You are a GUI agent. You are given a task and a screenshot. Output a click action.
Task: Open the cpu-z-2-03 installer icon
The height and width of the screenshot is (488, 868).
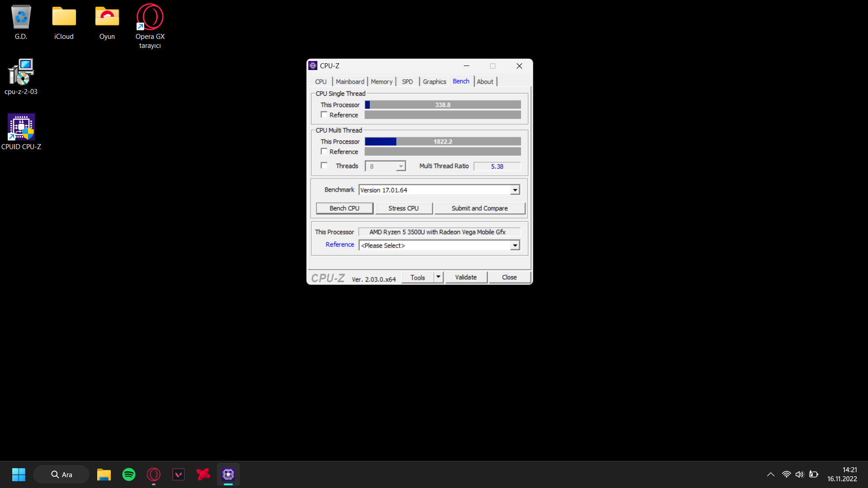pos(21,72)
